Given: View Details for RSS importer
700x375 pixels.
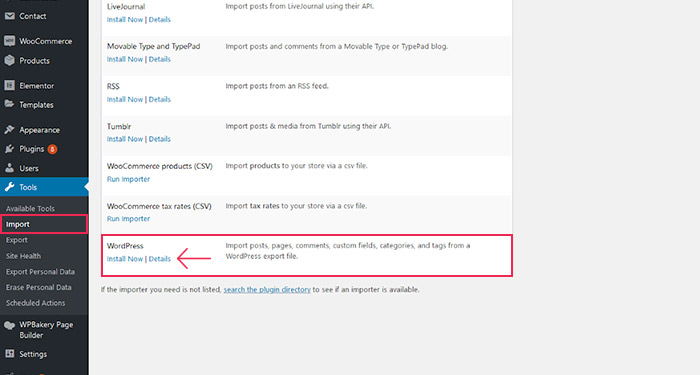Looking at the screenshot, I should point(159,100).
